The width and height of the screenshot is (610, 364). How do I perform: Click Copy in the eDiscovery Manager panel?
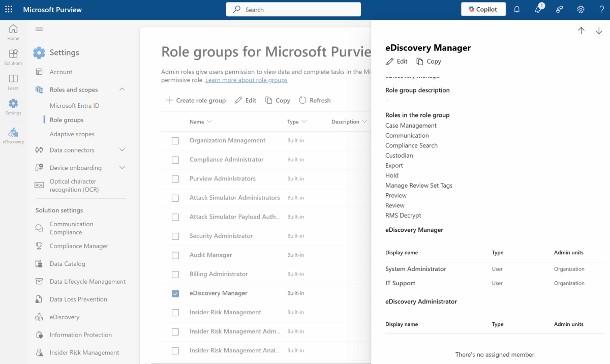pyautogui.click(x=429, y=61)
